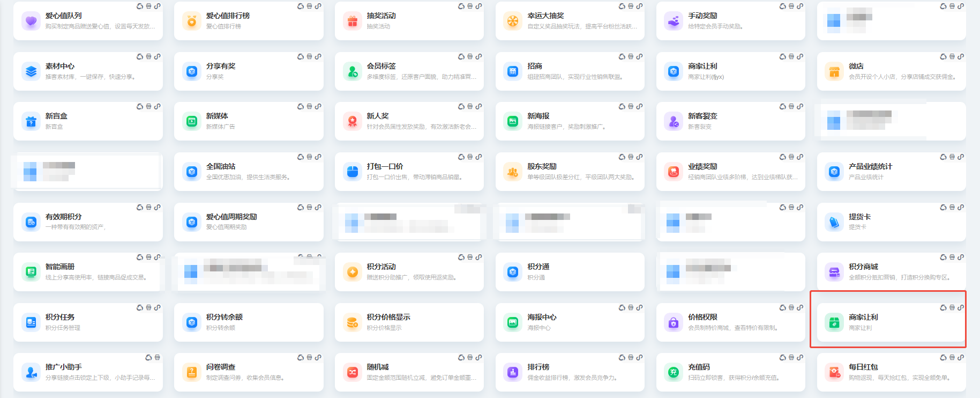Click the orange 问卷调查 icon
Screen dimensions: 980x398
(192, 372)
